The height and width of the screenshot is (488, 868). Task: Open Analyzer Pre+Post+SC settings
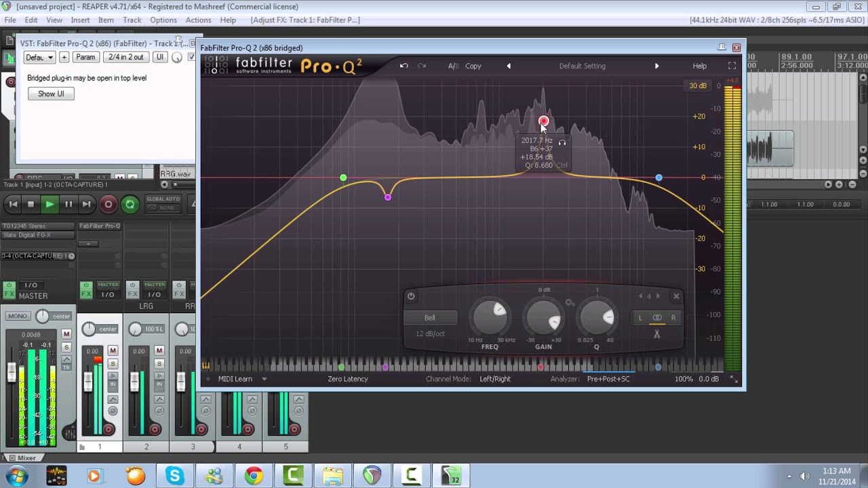[608, 379]
